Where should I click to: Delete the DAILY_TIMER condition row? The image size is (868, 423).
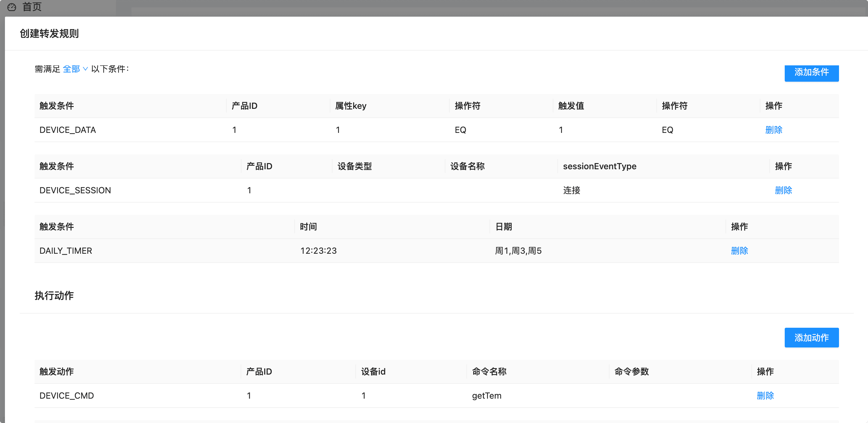point(739,251)
